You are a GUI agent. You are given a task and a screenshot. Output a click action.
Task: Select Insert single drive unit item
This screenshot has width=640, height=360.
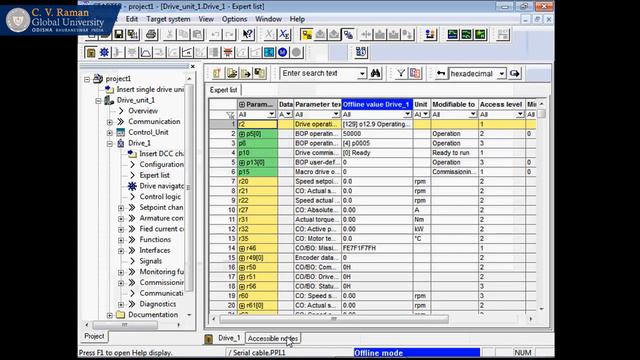click(150, 89)
